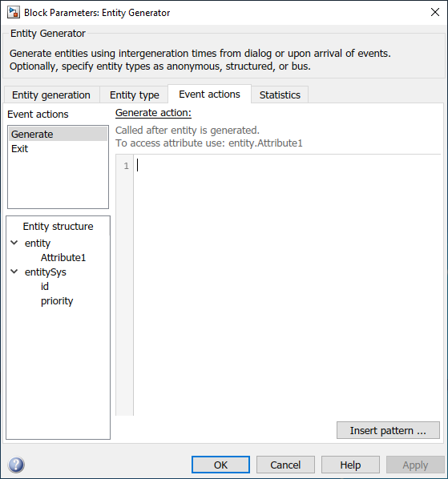Collapse the entity tree node

click(x=14, y=243)
